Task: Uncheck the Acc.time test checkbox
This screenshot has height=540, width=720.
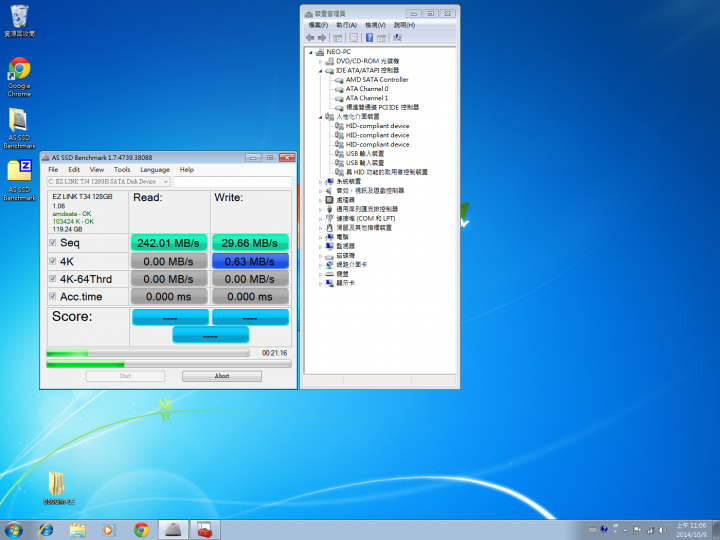Action: tap(53, 296)
